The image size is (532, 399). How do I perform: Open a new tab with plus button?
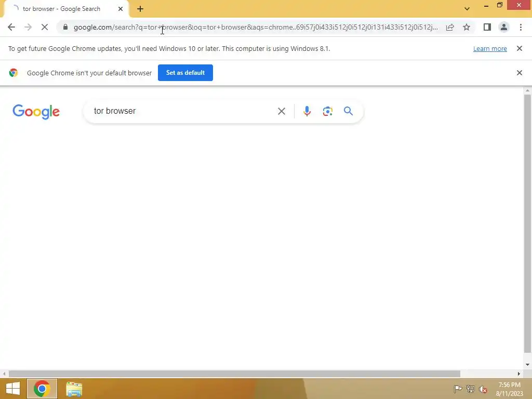tap(140, 9)
